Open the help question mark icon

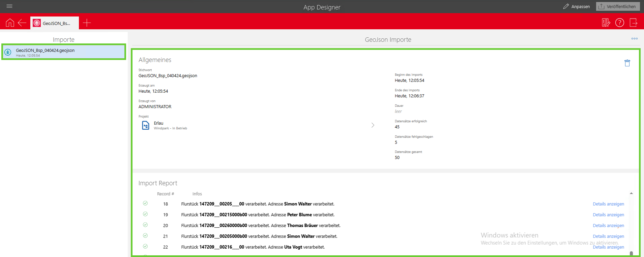tap(620, 23)
